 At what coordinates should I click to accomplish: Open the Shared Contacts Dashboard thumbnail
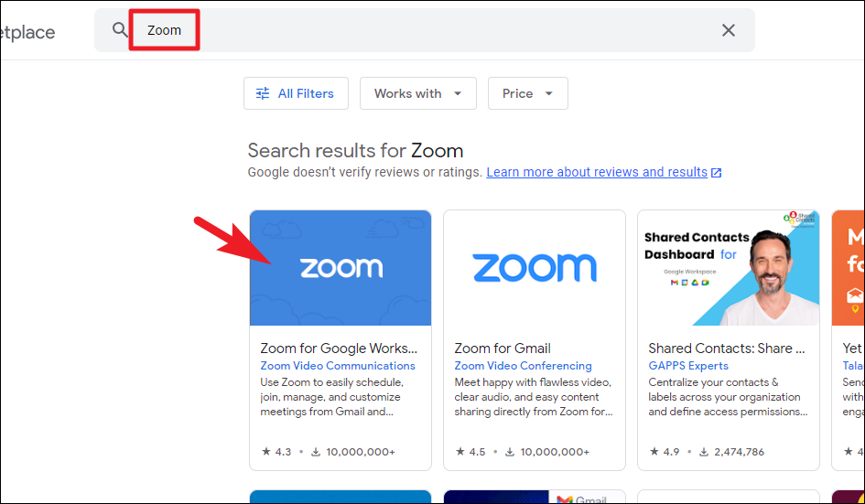729,268
